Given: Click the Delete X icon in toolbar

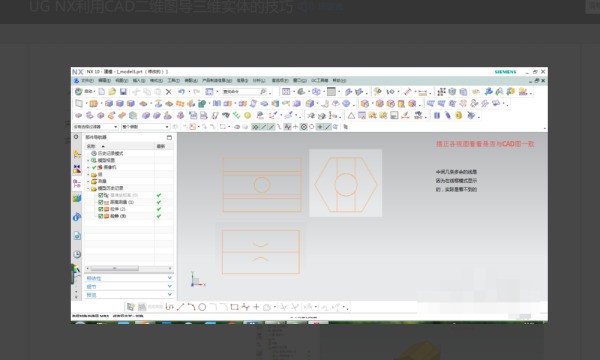Looking at the screenshot, I should coord(169,92).
